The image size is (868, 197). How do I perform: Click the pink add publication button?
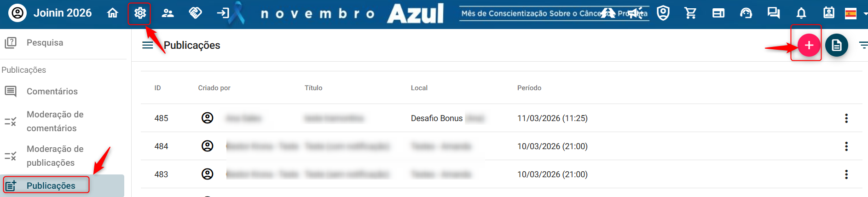(809, 45)
